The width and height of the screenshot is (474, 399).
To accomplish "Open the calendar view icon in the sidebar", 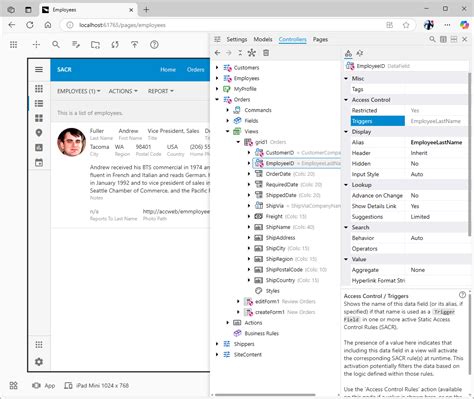I will click(x=39, y=162).
